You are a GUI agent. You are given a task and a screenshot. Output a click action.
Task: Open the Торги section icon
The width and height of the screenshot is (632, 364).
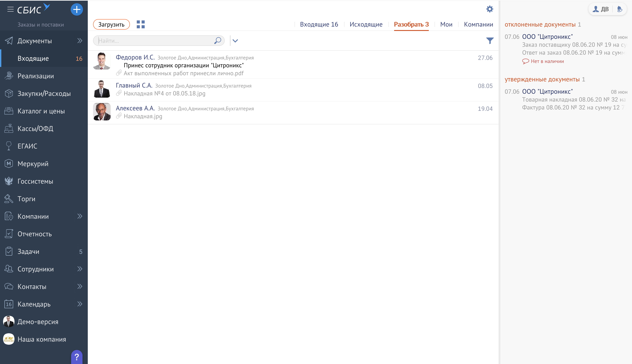click(x=9, y=199)
